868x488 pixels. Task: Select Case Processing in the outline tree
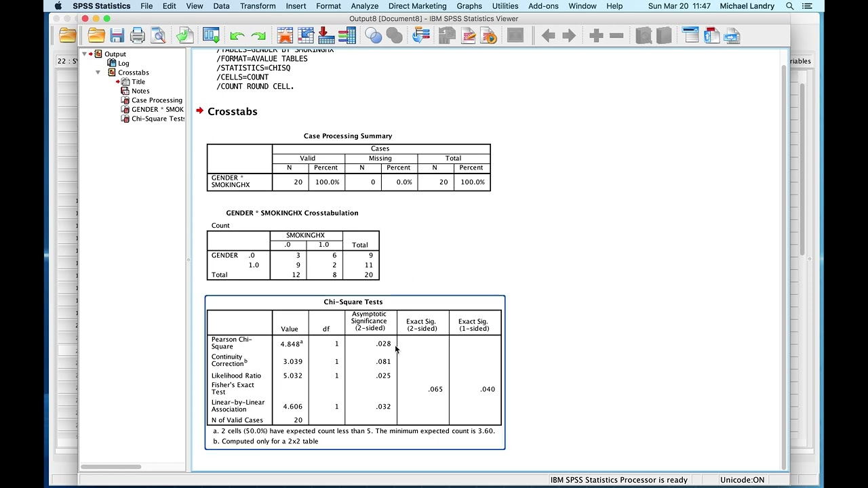[x=157, y=100]
